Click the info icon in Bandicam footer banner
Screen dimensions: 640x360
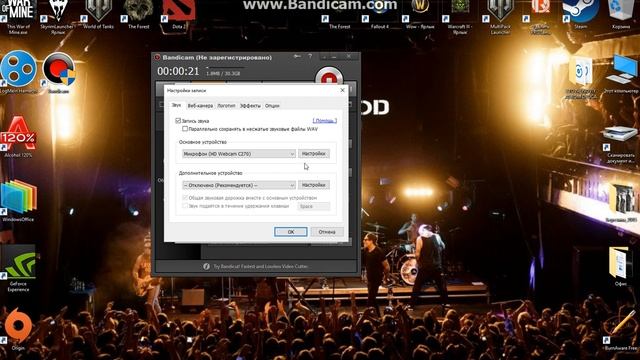point(207,266)
